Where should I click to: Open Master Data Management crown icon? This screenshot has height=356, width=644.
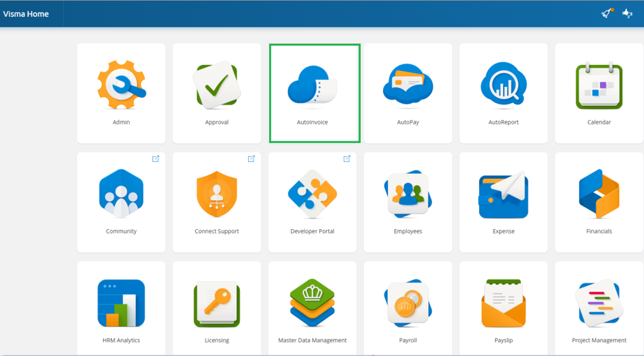pyautogui.click(x=312, y=303)
